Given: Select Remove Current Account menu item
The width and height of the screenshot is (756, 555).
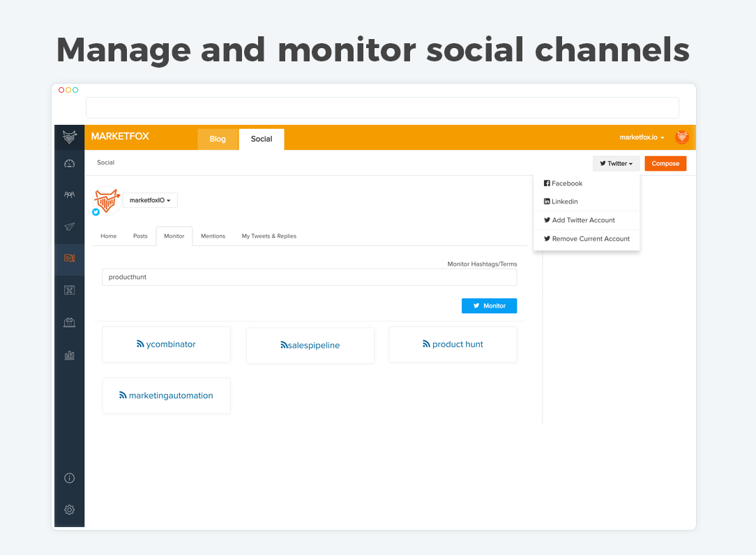Looking at the screenshot, I should click(x=587, y=238).
